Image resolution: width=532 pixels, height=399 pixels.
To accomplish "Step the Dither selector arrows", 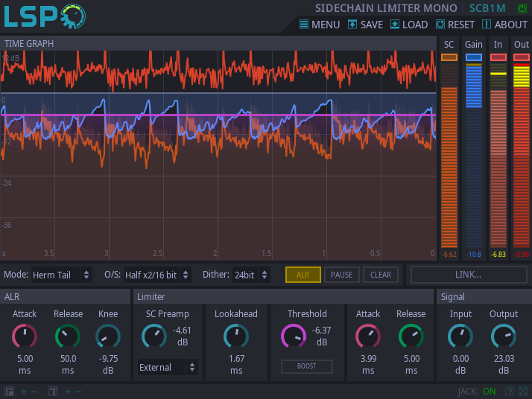I will [x=265, y=275].
